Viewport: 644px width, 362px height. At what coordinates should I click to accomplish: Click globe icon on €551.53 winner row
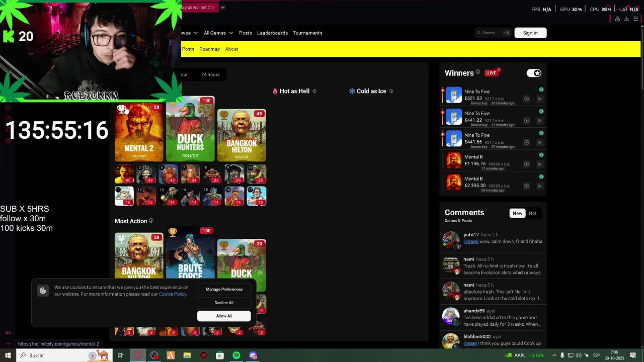click(541, 89)
